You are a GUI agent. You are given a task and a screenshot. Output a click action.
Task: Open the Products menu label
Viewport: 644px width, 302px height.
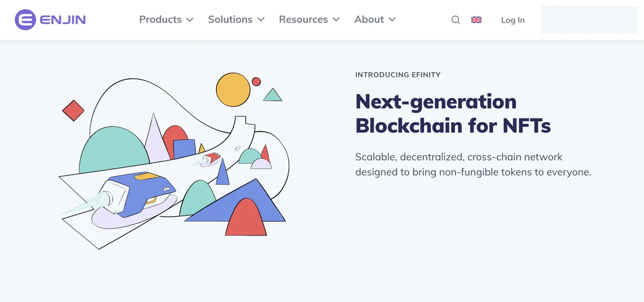[x=160, y=19]
